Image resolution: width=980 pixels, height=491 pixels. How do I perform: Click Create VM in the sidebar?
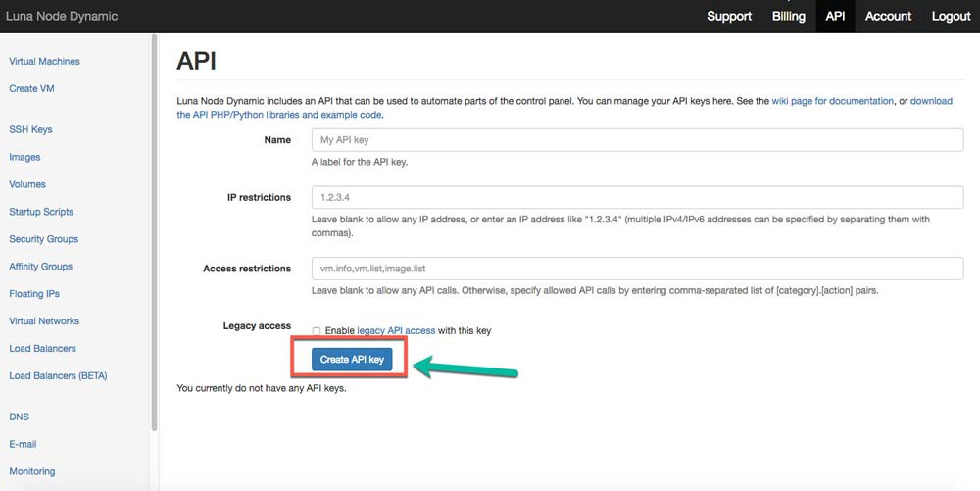click(x=30, y=89)
